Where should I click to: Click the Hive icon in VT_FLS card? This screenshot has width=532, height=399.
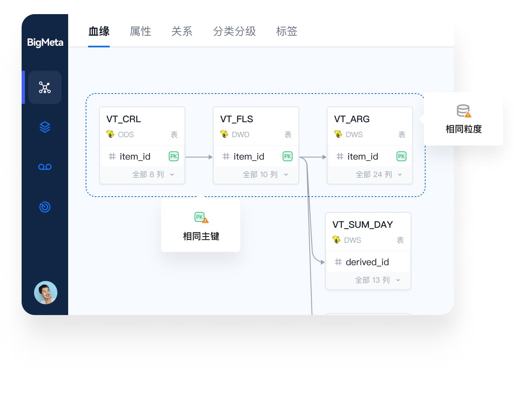[x=224, y=134]
